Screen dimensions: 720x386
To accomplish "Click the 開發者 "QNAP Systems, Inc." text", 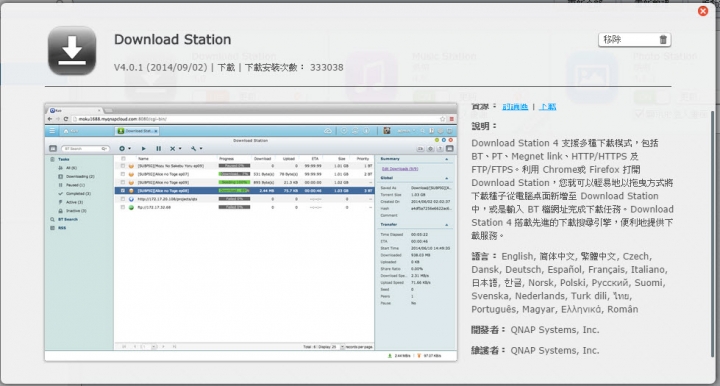I will pyautogui.click(x=555, y=330).
